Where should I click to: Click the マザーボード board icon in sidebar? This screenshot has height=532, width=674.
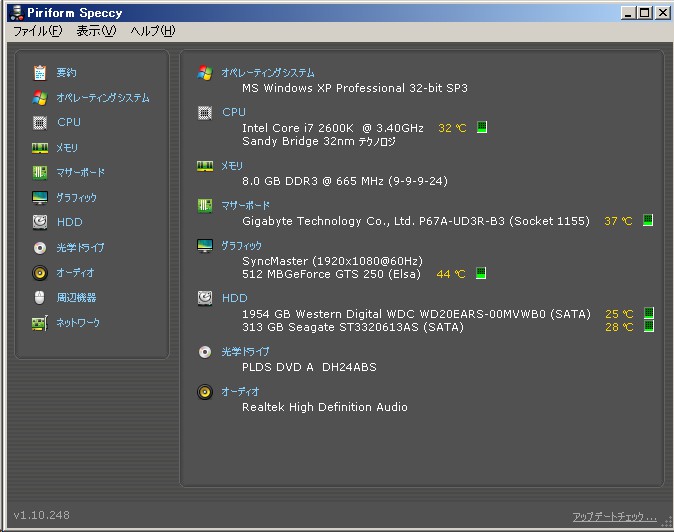pyautogui.click(x=40, y=173)
